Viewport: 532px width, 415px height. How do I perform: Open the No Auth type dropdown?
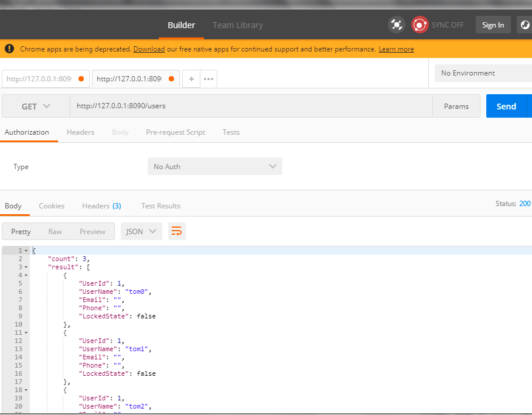(x=215, y=166)
